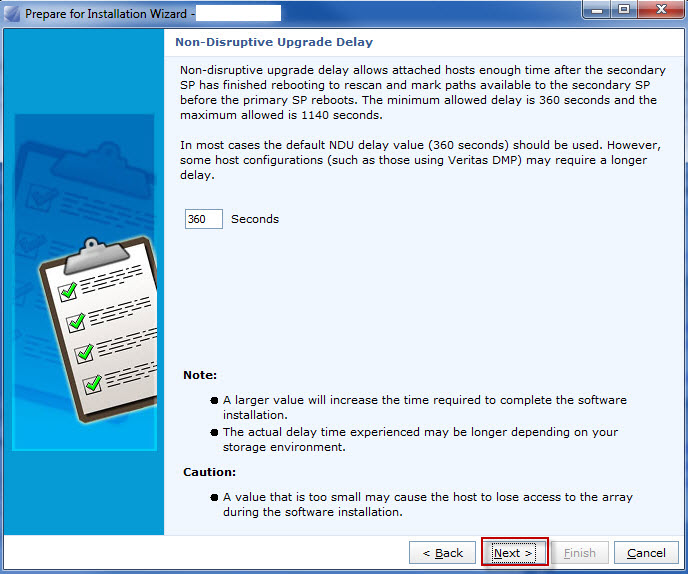
Task: Click the 'Prepare for Installation Wizard' title text
Action: coord(106,14)
